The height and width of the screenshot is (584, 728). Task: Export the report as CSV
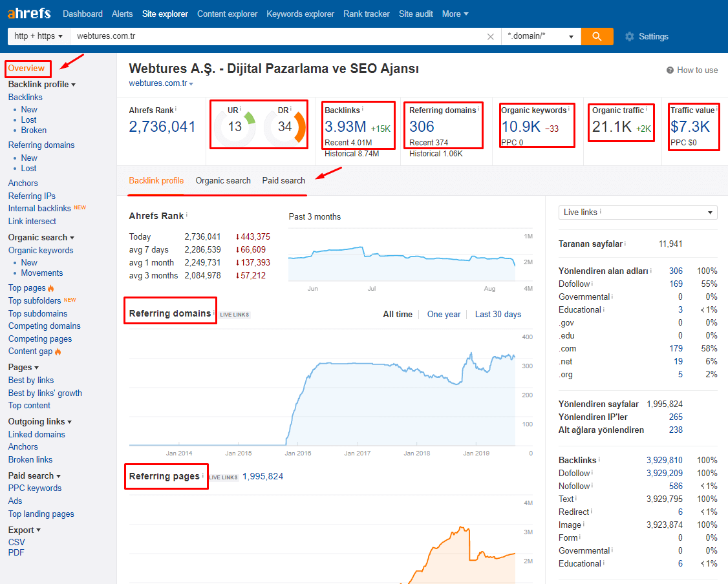pyautogui.click(x=16, y=543)
